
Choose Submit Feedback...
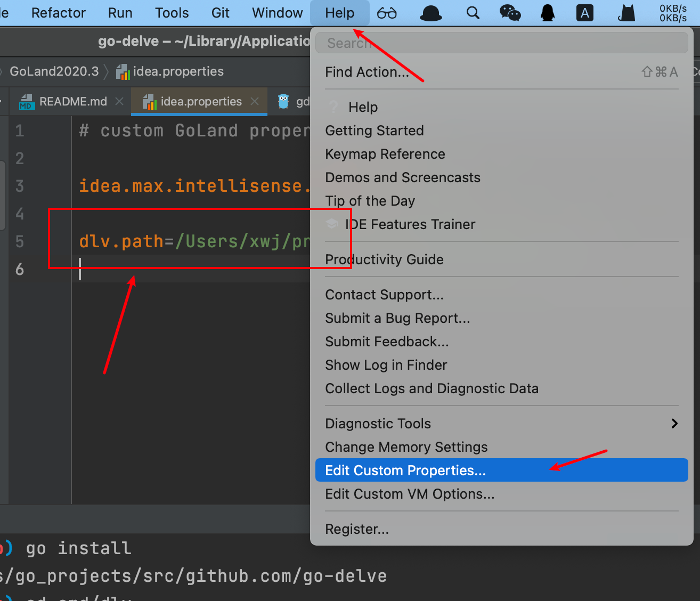point(501,341)
